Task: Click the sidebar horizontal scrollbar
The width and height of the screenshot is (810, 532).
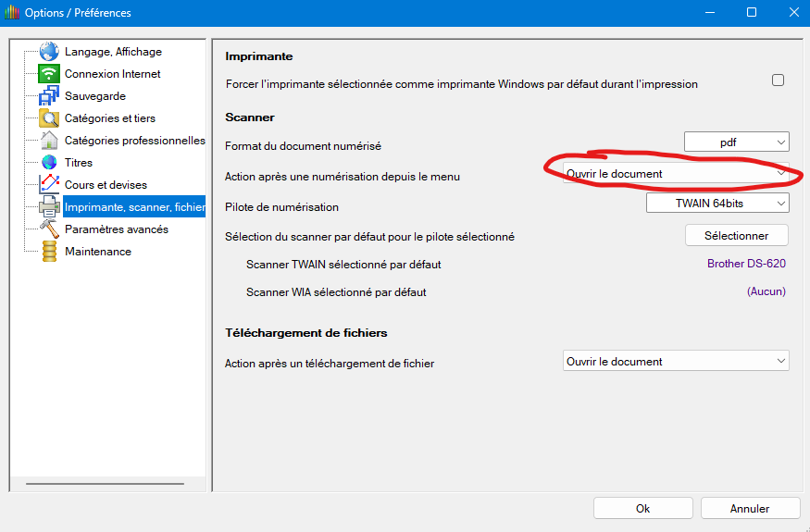Action: [x=105, y=483]
